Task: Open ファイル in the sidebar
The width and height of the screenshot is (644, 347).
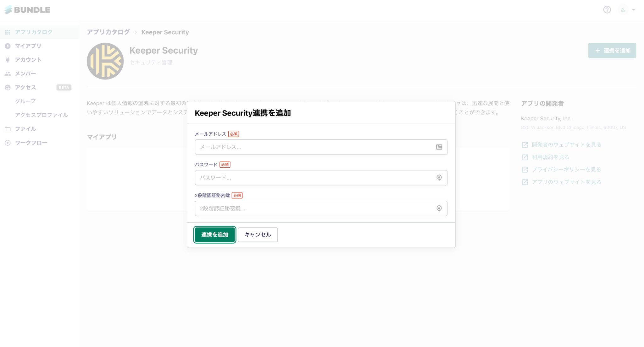Action: [x=40, y=129]
